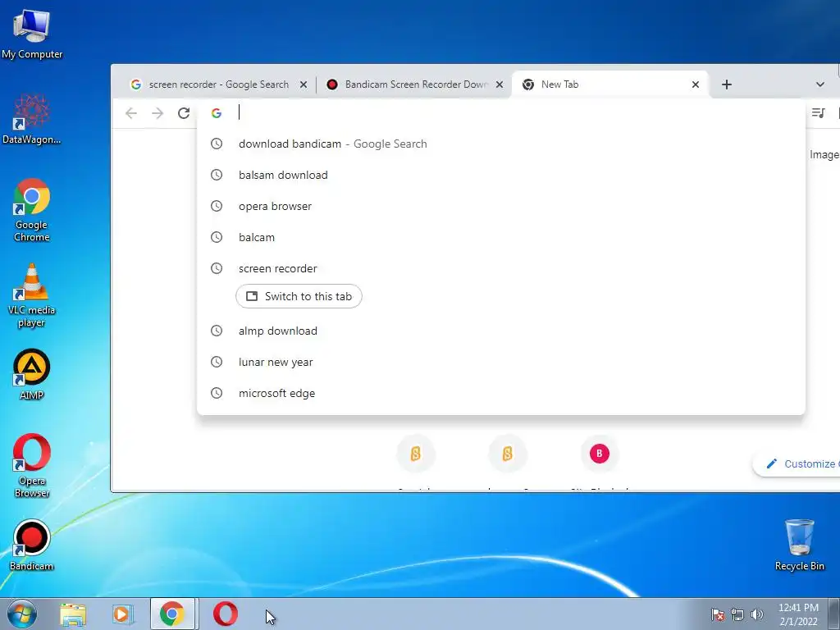Image resolution: width=840 pixels, height=630 pixels.
Task: Open the shortcut tile with the red B icon
Action: (x=600, y=454)
